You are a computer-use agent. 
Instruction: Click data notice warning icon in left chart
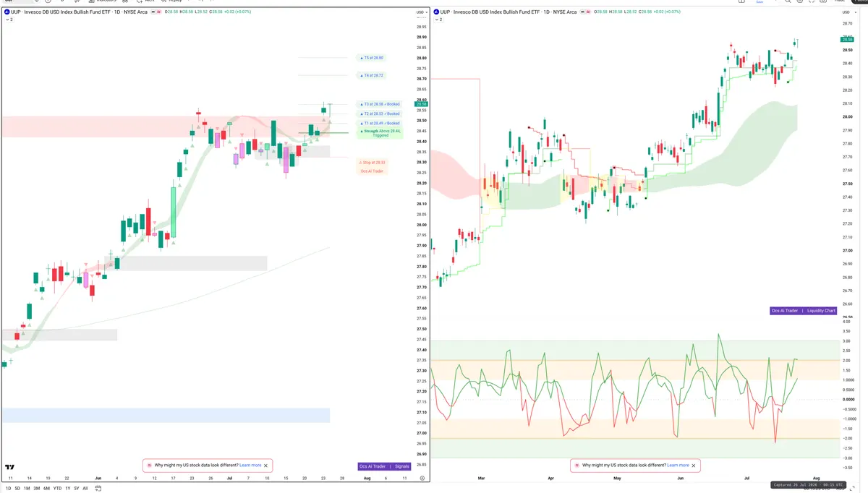point(150,466)
